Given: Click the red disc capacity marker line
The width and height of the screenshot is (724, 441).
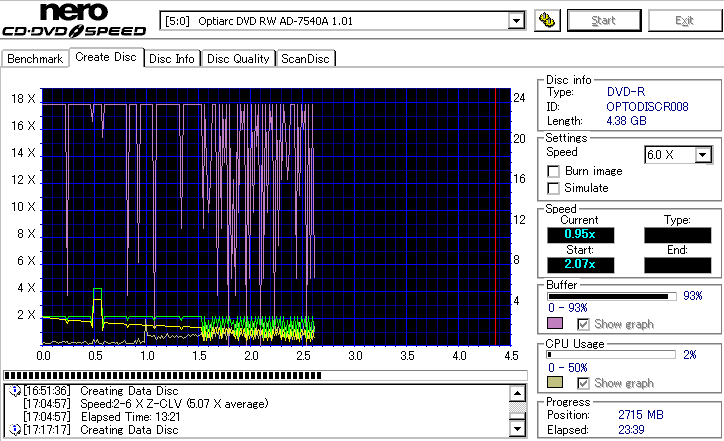Looking at the screenshot, I should click(x=495, y=217).
